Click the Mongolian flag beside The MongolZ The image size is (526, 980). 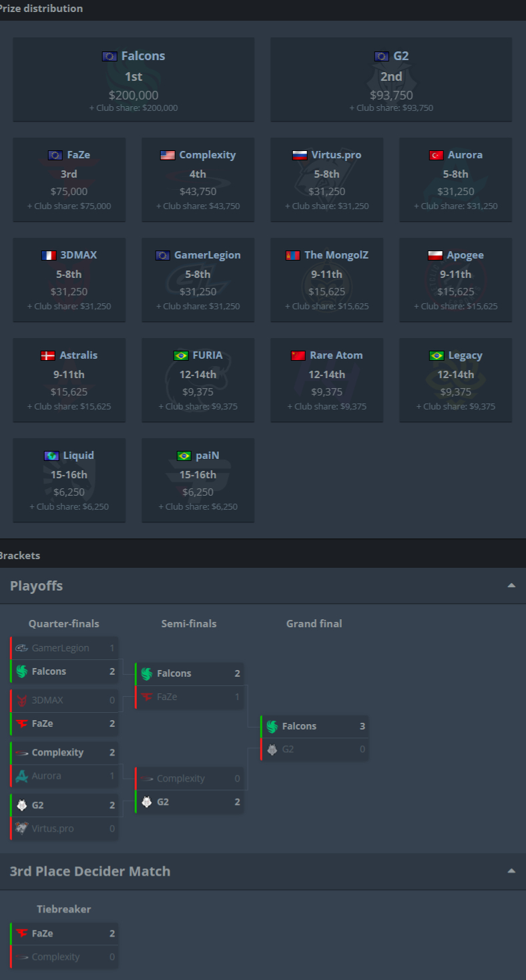292,255
